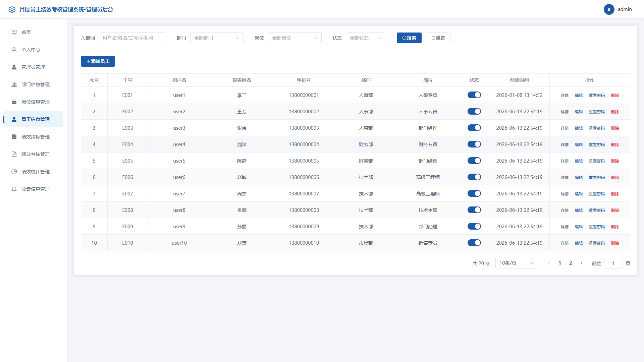This screenshot has height=362, width=644.
Task: Click the refresh icon on 重置 button
Action: 433,38
